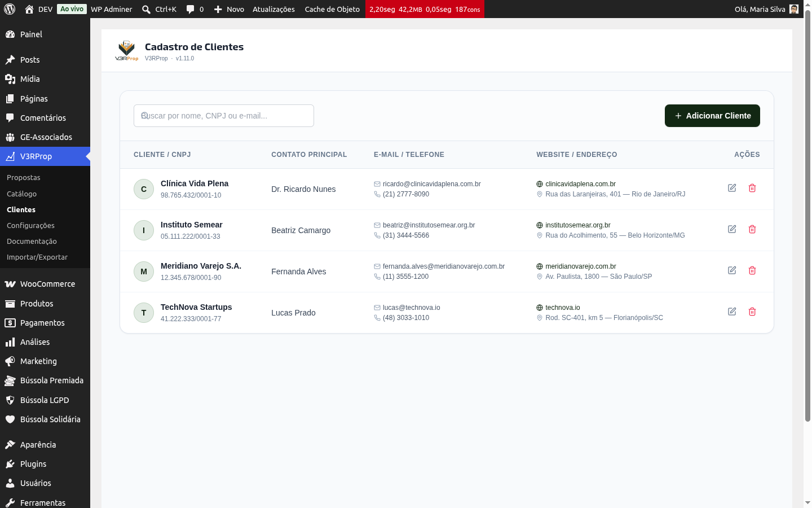Delete the Instituto Semear client
Viewport: 812px width, 508px height.
(x=752, y=229)
